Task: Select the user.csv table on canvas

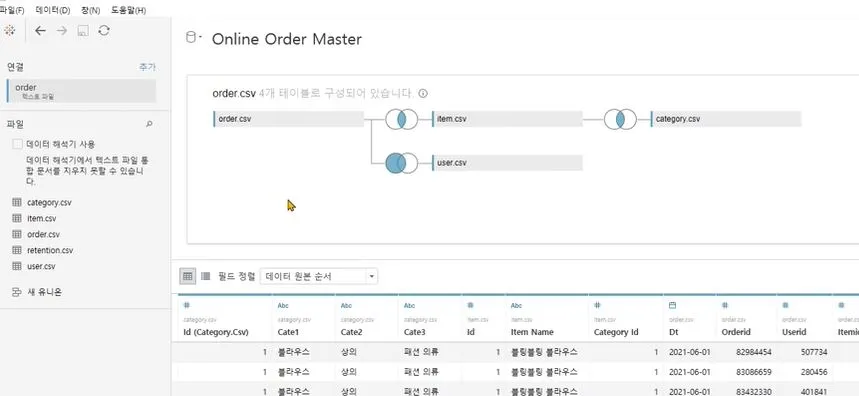Action: [507, 163]
